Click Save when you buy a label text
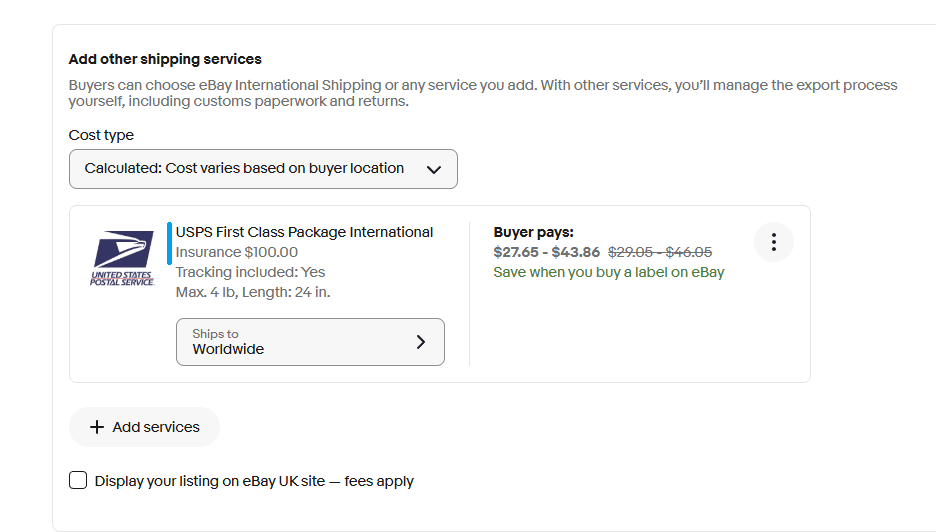Image resolution: width=936 pixels, height=532 pixels. point(609,272)
